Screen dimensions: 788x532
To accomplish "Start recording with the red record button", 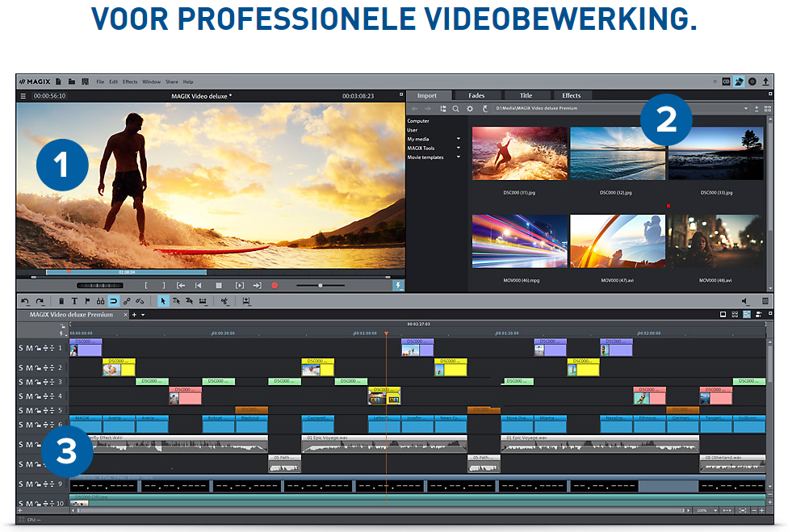I will point(275,285).
